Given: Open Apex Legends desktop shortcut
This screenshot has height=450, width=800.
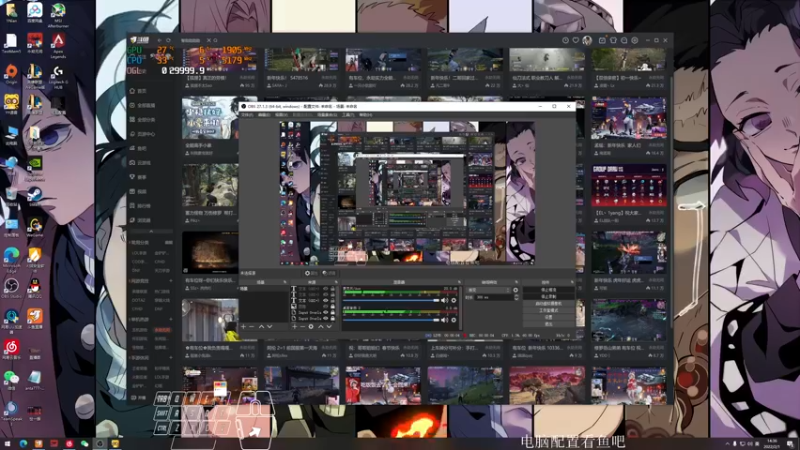Looking at the screenshot, I should point(58,45).
